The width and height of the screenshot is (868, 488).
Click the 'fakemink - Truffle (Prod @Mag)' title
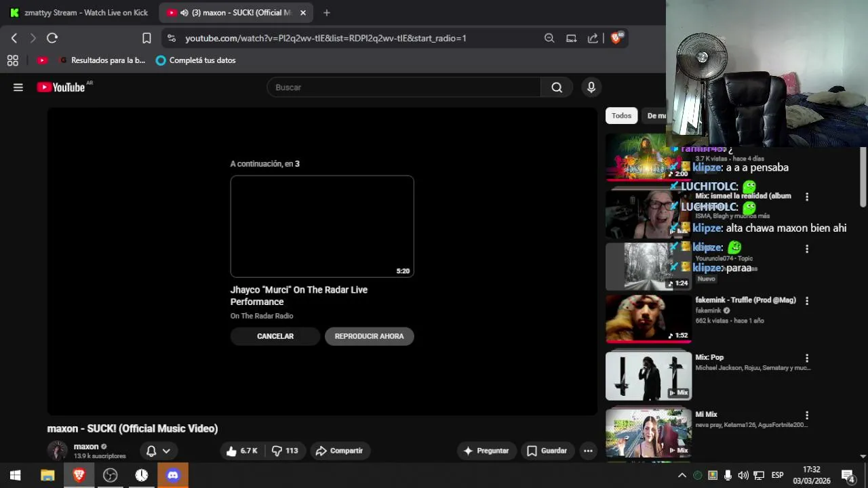tap(745, 300)
